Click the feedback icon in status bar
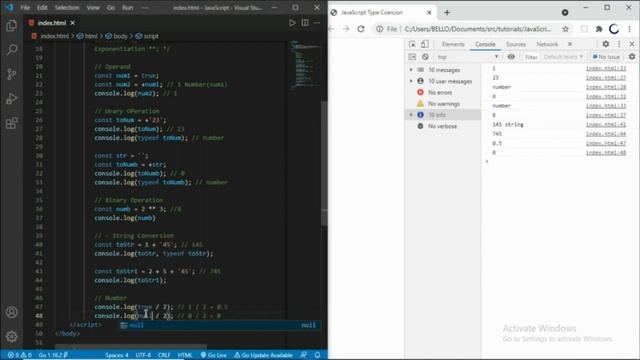 point(303,355)
